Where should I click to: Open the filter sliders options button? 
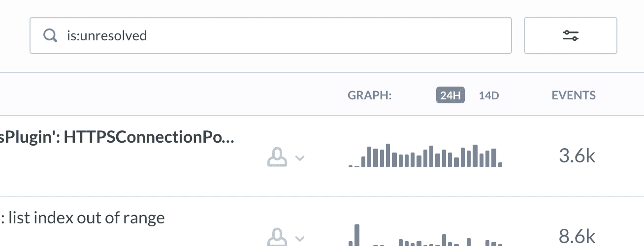pos(570,35)
